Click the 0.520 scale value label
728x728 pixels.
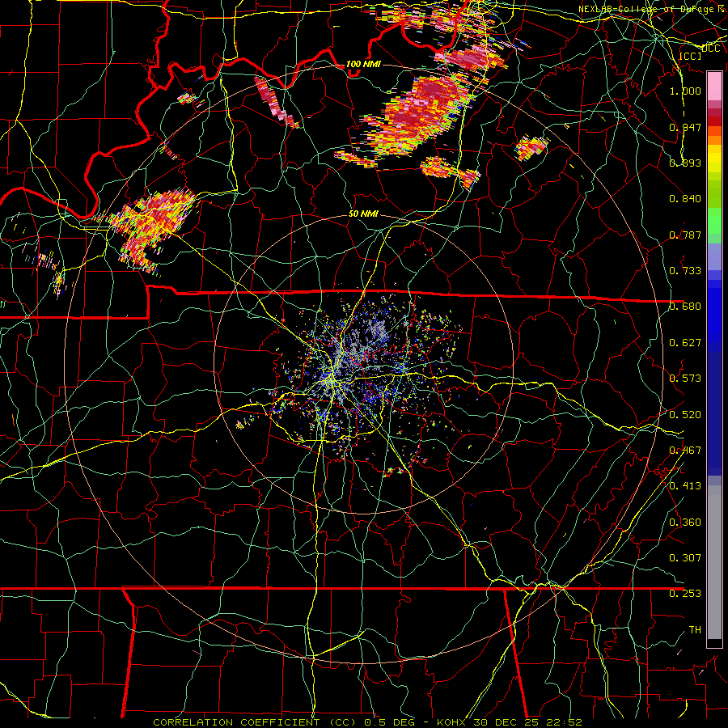pos(685,415)
